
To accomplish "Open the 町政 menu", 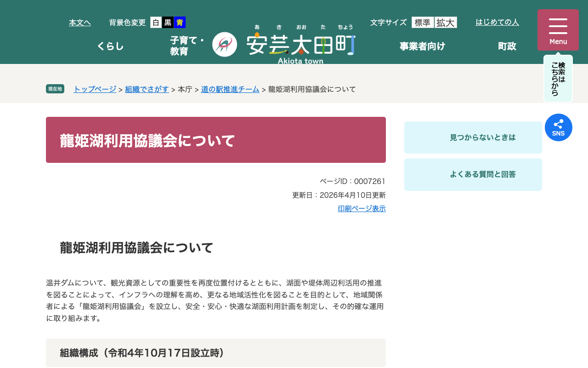I will pyautogui.click(x=507, y=46).
